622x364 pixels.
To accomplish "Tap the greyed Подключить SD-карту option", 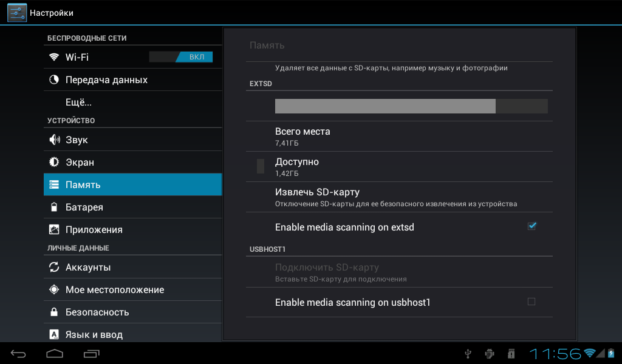I will (x=399, y=272).
